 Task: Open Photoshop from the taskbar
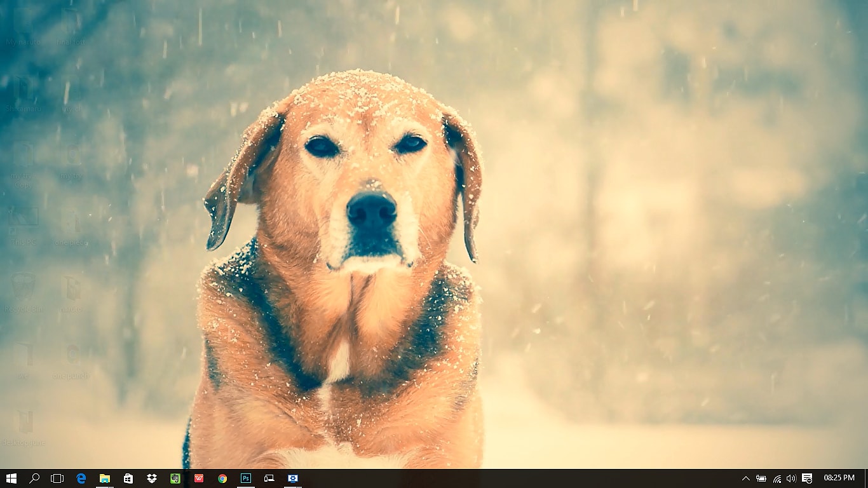(x=245, y=477)
